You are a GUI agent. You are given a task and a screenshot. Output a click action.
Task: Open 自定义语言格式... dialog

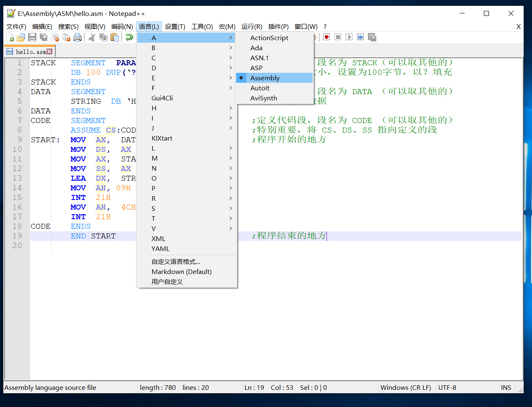[x=187, y=261]
